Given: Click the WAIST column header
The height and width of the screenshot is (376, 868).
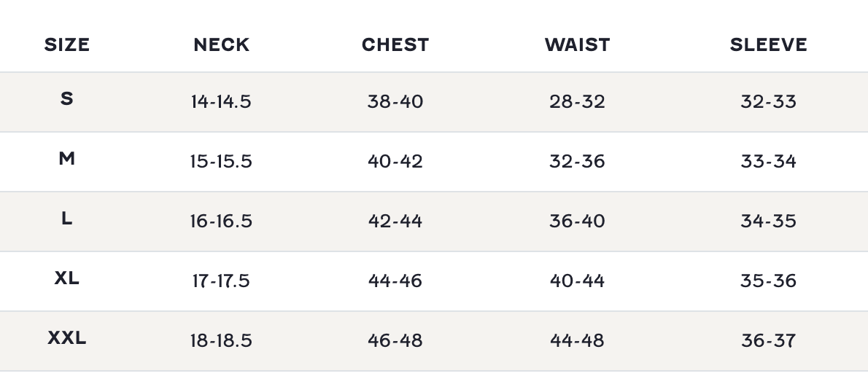Looking at the screenshot, I should [x=576, y=45].
